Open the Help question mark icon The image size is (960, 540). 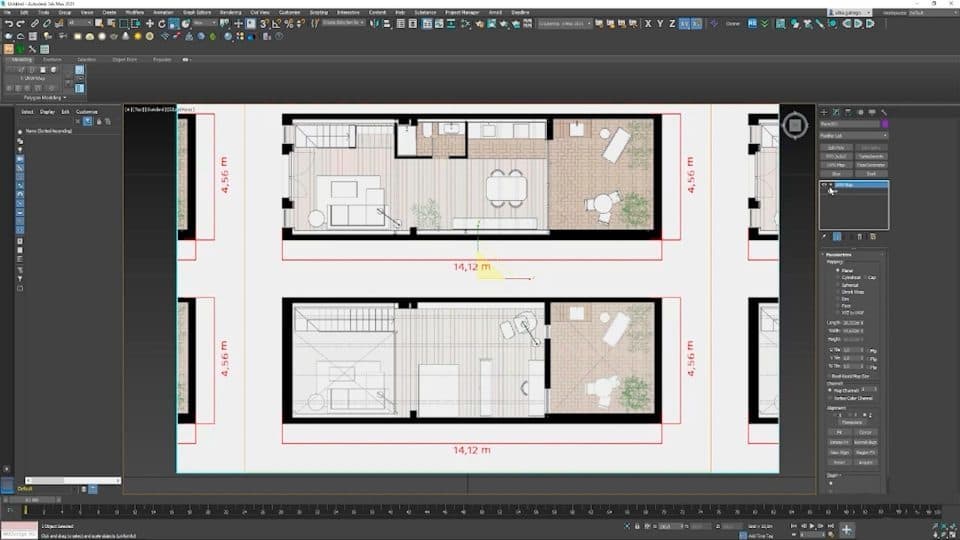279,36
